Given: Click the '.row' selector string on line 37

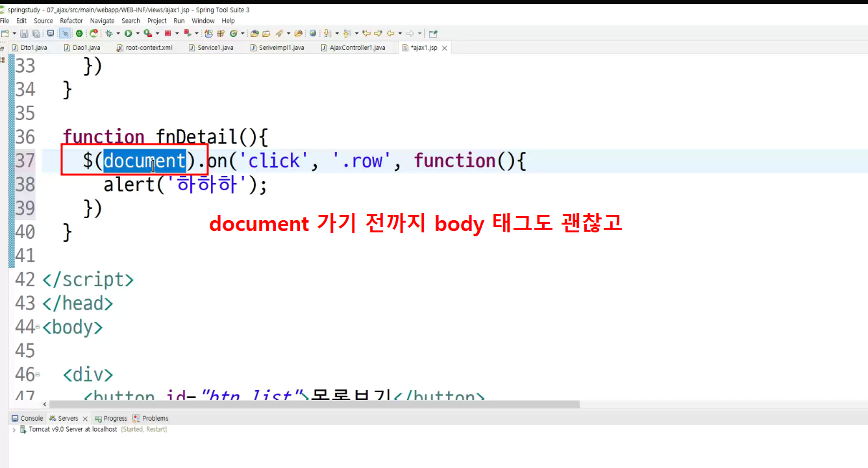Looking at the screenshot, I should pos(363,160).
